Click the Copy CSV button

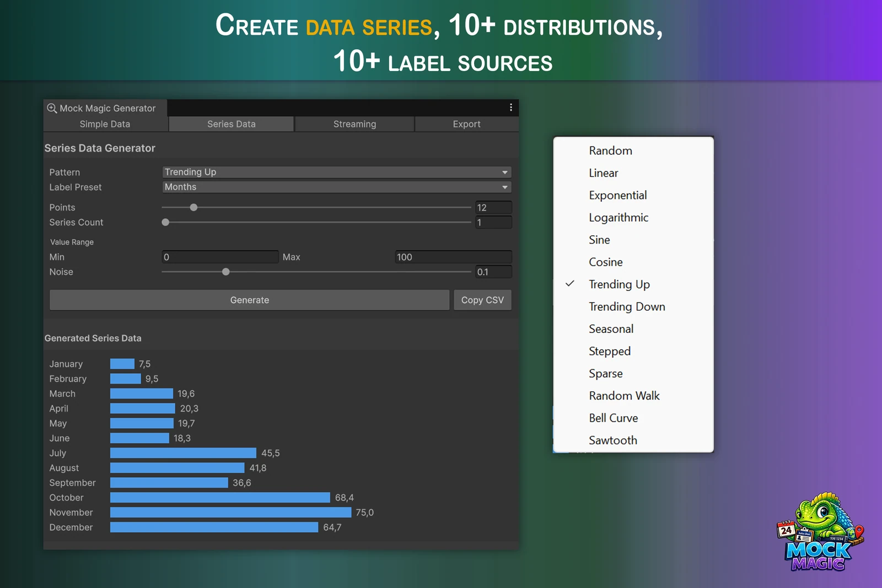click(482, 300)
